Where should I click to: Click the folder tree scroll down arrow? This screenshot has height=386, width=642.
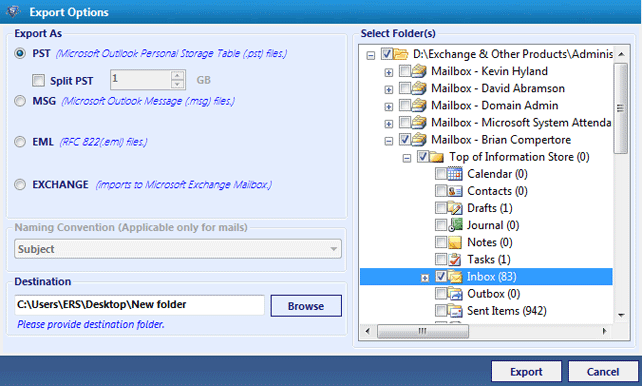click(621, 315)
